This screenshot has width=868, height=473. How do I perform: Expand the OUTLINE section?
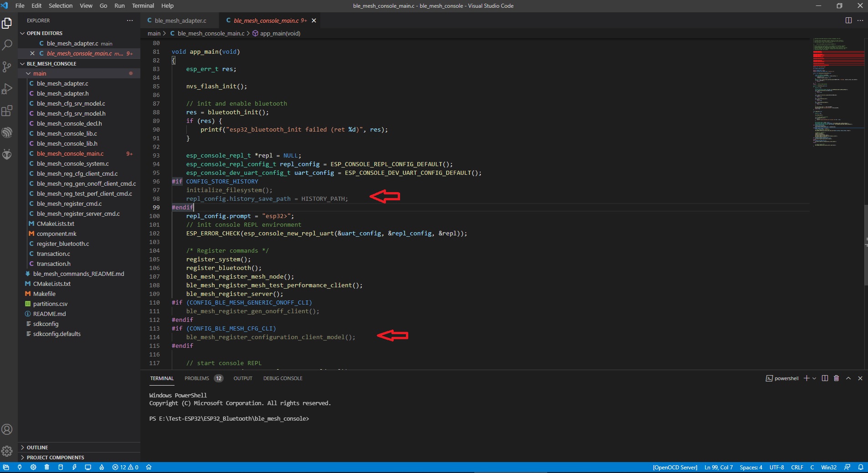tap(37, 448)
